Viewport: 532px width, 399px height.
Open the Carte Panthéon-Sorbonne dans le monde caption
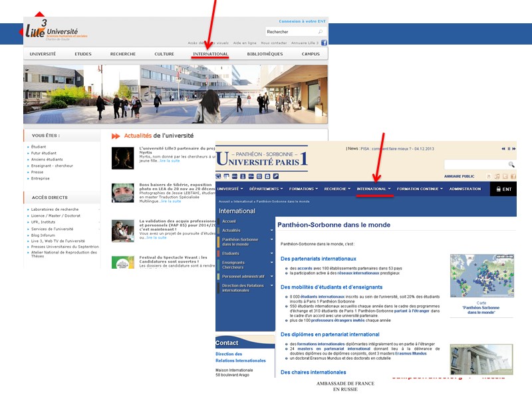pos(481,308)
